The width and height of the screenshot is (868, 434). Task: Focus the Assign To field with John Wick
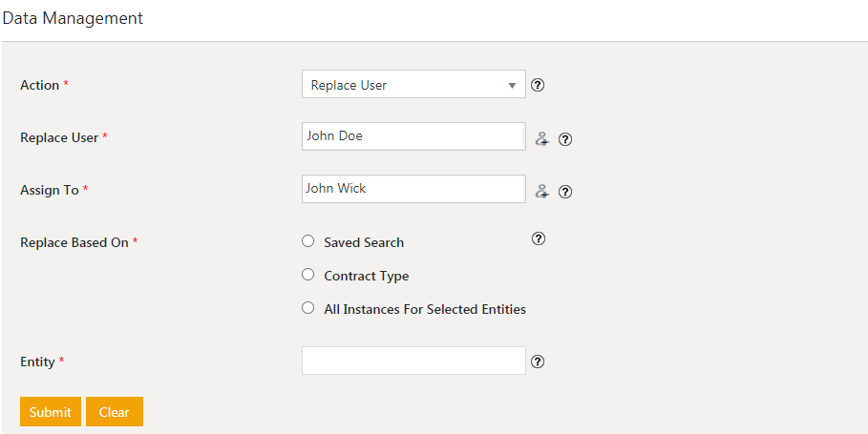tap(413, 189)
